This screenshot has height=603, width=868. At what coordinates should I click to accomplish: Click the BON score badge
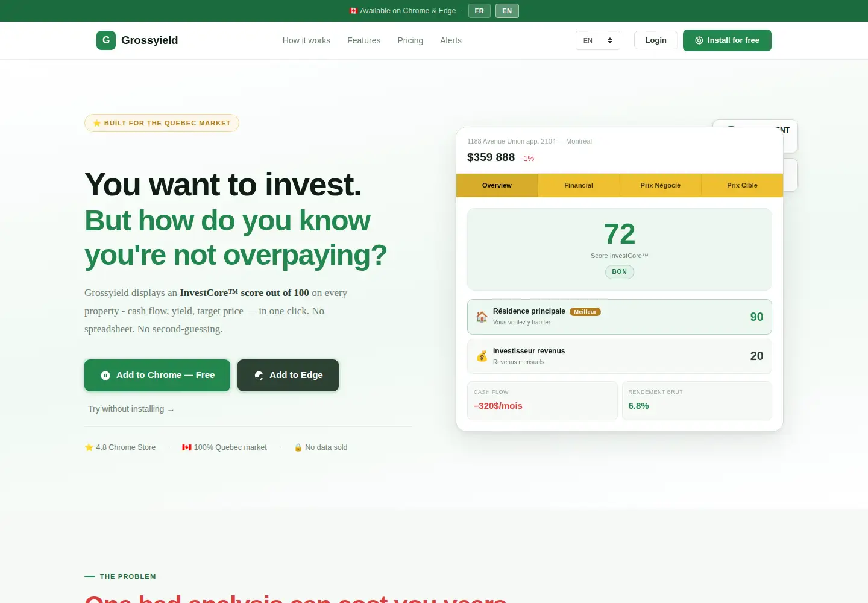coord(620,272)
